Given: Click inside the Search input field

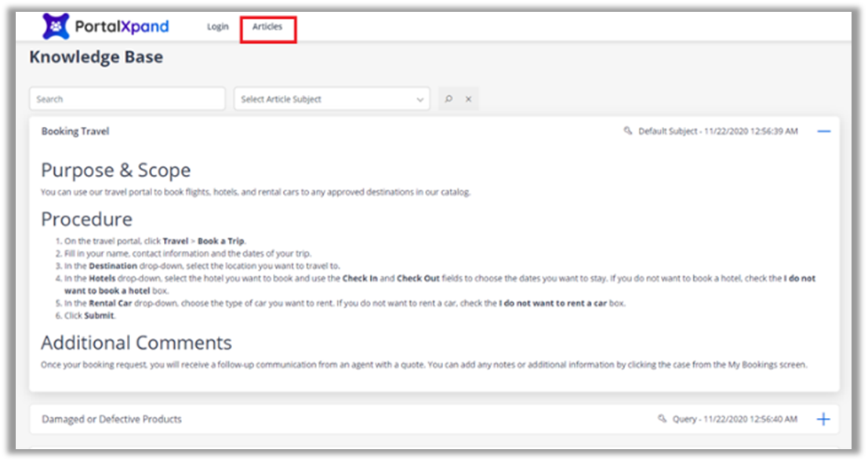Looking at the screenshot, I should tap(127, 100).
